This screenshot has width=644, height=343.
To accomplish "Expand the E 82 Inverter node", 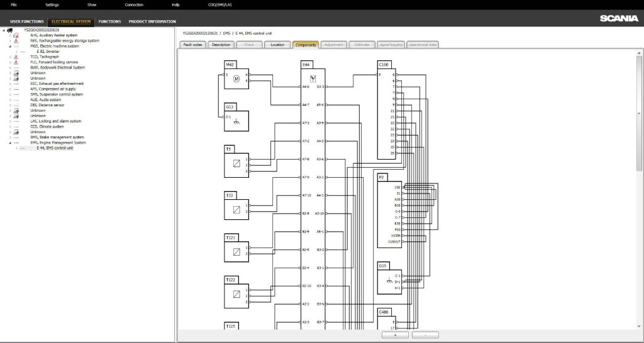I will 17,52.
